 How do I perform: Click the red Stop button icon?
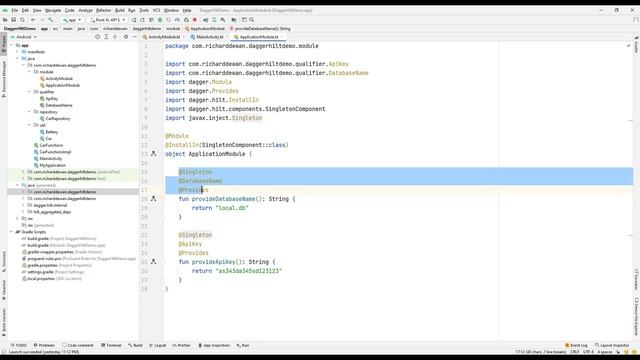(195, 20)
